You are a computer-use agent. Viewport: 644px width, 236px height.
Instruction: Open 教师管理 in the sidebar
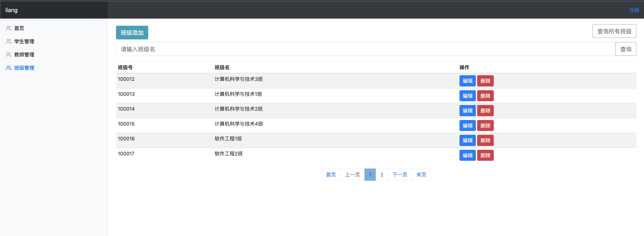pyautogui.click(x=24, y=55)
